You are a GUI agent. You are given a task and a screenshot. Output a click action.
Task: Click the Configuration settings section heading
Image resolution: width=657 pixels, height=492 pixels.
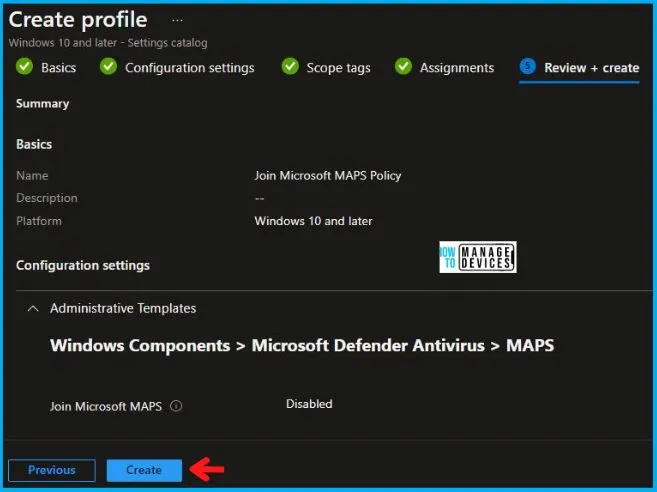[x=83, y=265]
